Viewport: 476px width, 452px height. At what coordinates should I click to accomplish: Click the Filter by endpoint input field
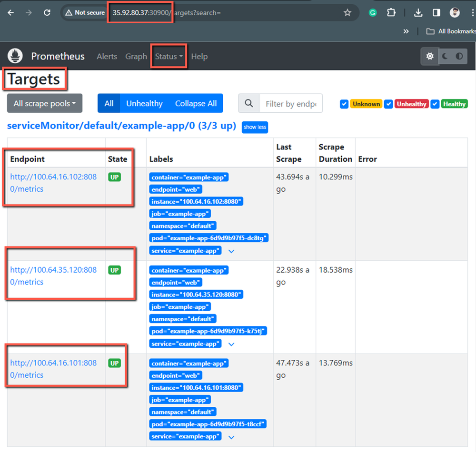point(291,103)
